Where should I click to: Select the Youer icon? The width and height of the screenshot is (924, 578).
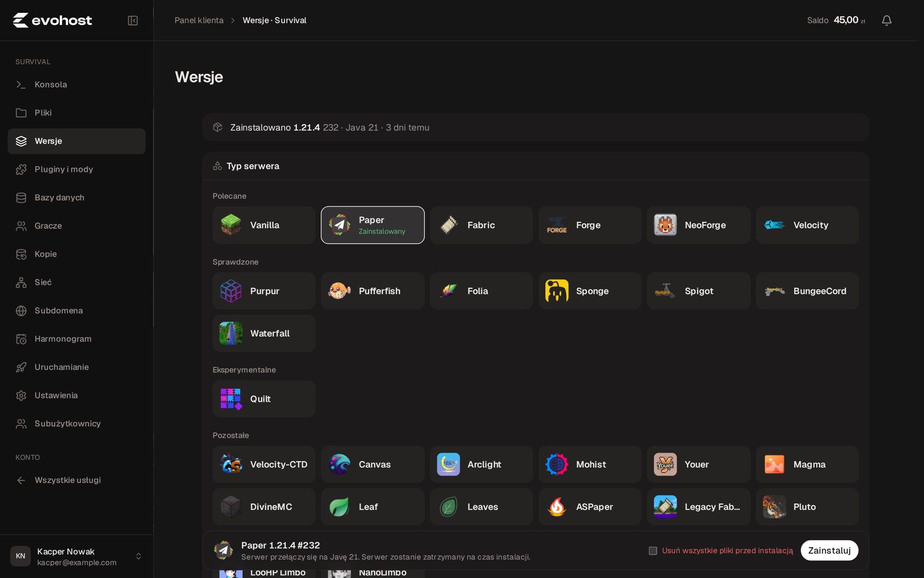tap(666, 465)
